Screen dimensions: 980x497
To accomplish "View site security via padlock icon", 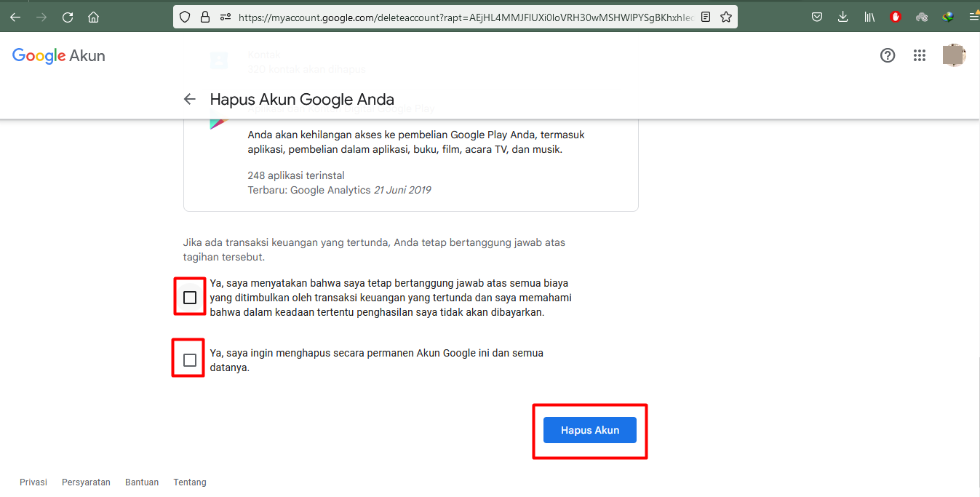I will (x=204, y=17).
